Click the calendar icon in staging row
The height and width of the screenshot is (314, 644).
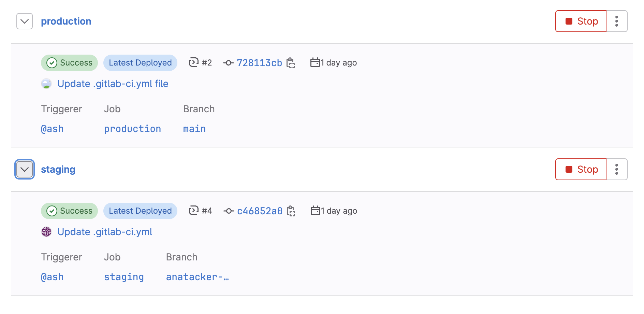pos(315,211)
